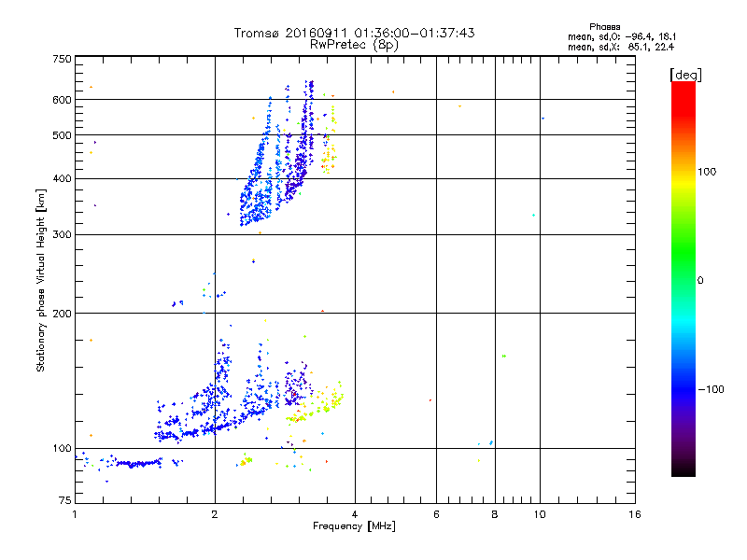Click y-axis tick label '200'

[x=62, y=314]
